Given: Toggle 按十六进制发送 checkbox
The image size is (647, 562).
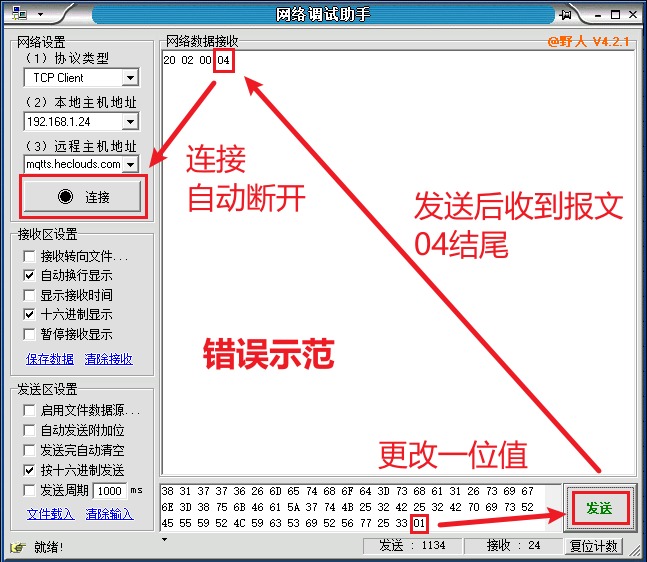Looking at the screenshot, I should [x=29, y=470].
